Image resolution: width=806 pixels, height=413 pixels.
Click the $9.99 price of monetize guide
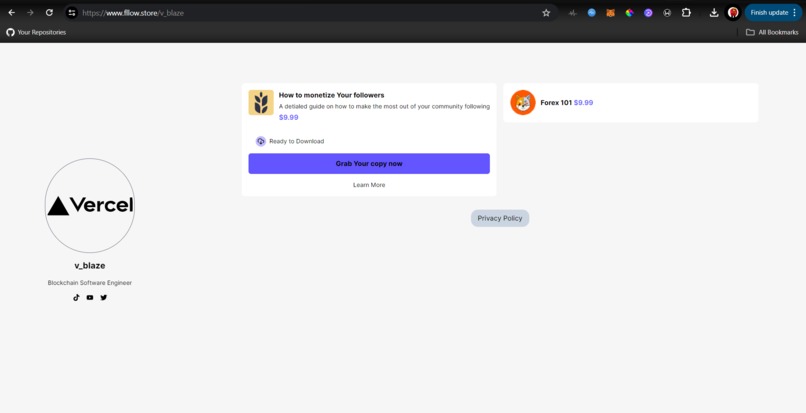coord(288,117)
